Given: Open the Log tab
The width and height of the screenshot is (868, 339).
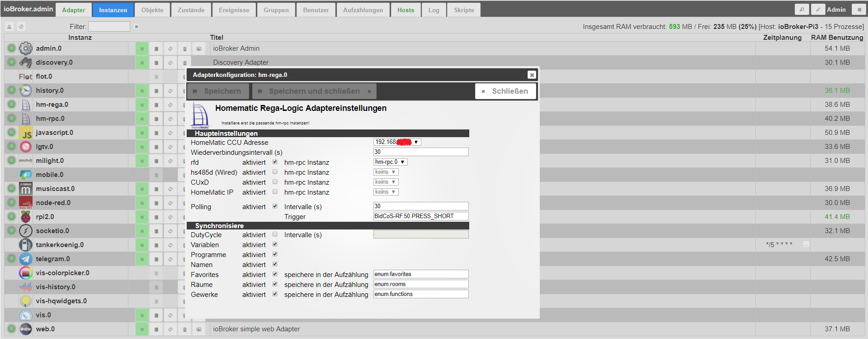Looking at the screenshot, I should (434, 10).
